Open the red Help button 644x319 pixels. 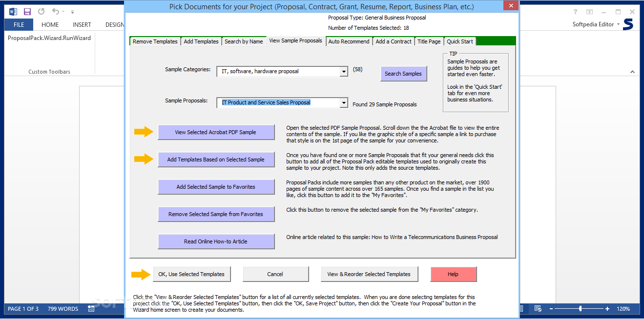point(454,274)
